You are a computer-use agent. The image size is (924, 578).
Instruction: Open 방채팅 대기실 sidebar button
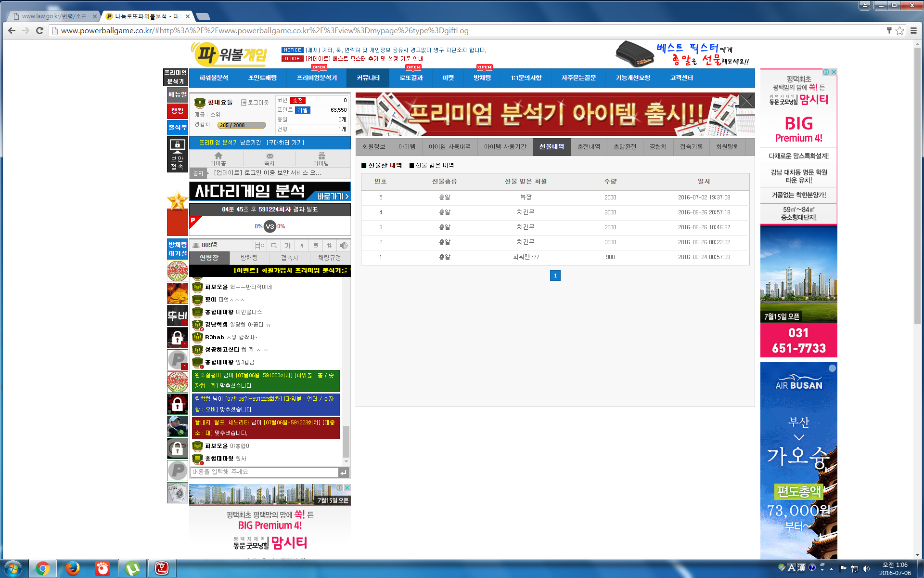[177, 249]
